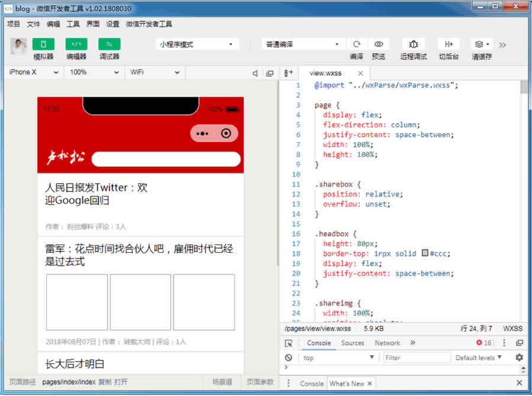The width and height of the screenshot is (532, 396).
Task: Click the third image thumbnail in 雷军 article
Action: (x=204, y=302)
